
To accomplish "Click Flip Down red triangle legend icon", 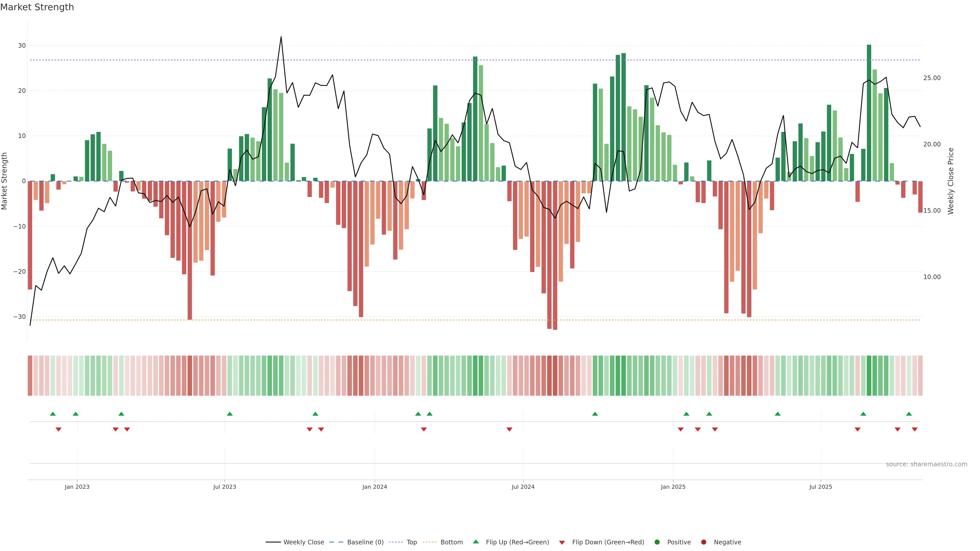I will tap(562, 543).
